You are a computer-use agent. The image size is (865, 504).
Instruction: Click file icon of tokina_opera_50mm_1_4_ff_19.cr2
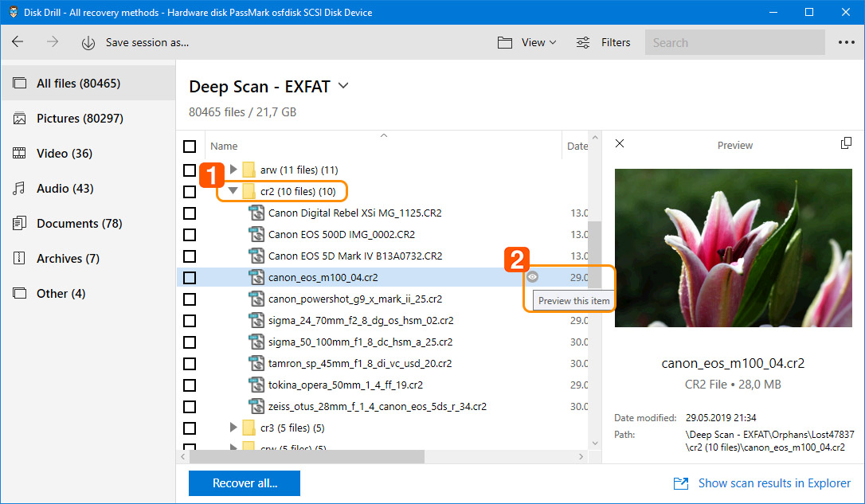click(x=256, y=385)
